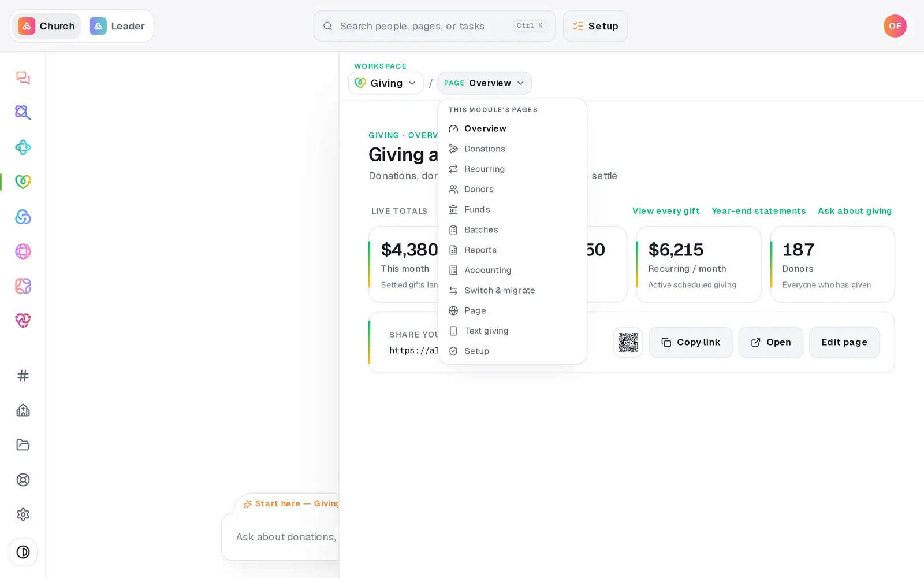Open the people search sidebar icon
The width and height of the screenshot is (924, 578).
23,113
